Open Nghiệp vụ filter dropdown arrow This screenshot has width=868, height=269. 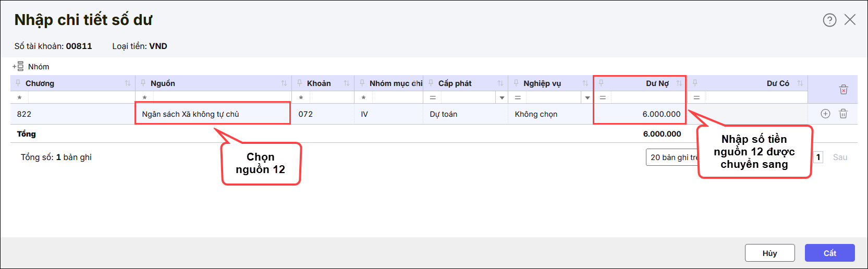[588, 97]
